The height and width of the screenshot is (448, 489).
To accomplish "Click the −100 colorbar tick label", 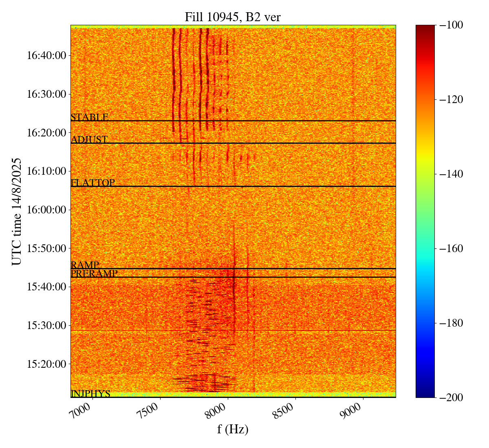I will [x=452, y=25].
